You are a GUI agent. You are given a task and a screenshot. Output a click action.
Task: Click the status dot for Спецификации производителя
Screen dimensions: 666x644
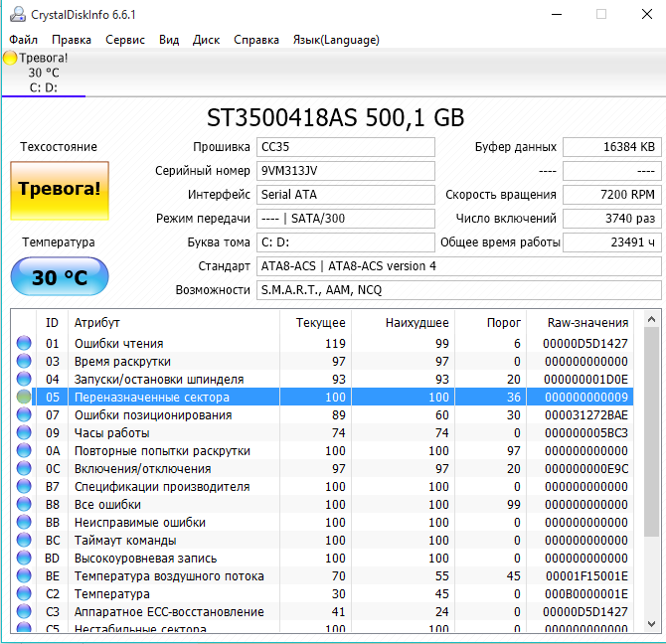(24, 486)
